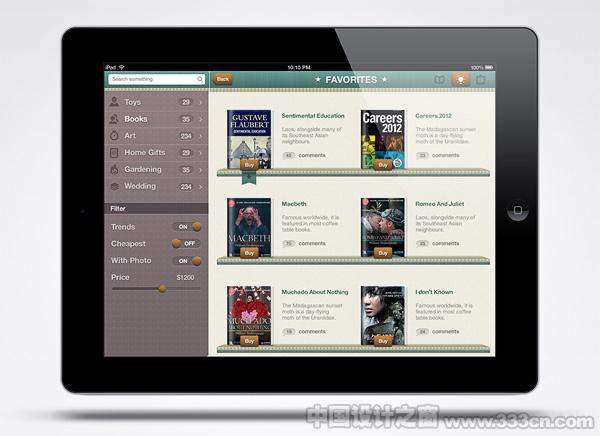Expand the Wedding row chevron
Image resolution: width=600 pixels, height=436 pixels.
click(x=201, y=187)
